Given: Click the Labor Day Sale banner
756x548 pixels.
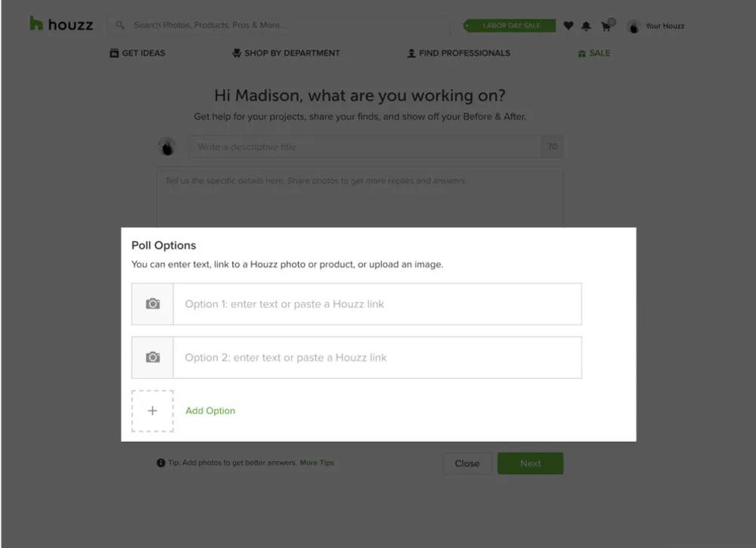Looking at the screenshot, I should (509, 26).
